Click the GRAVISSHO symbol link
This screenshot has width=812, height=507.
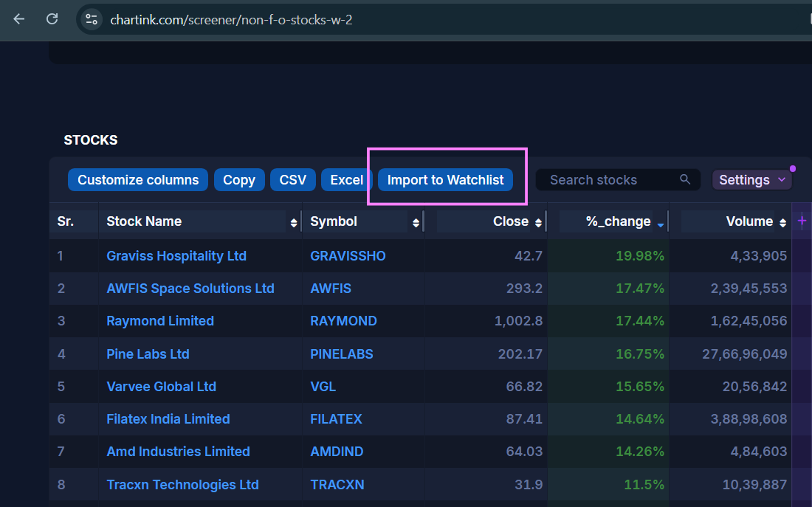(348, 256)
